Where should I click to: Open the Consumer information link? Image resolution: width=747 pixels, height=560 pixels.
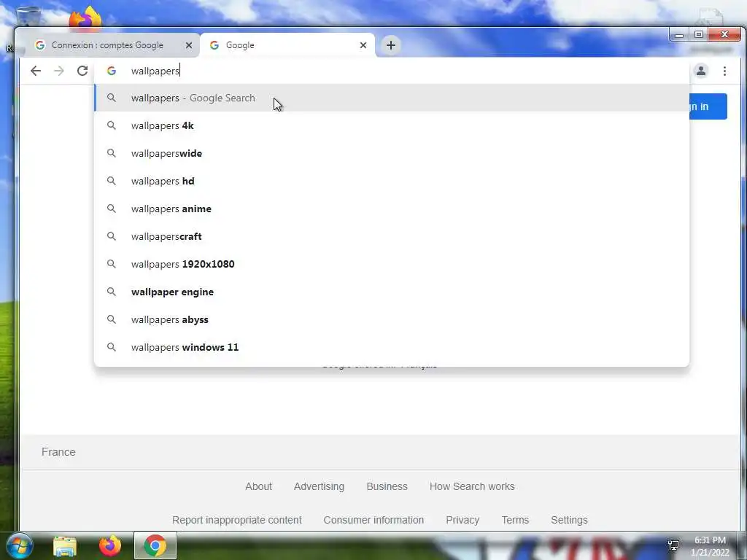click(x=373, y=520)
